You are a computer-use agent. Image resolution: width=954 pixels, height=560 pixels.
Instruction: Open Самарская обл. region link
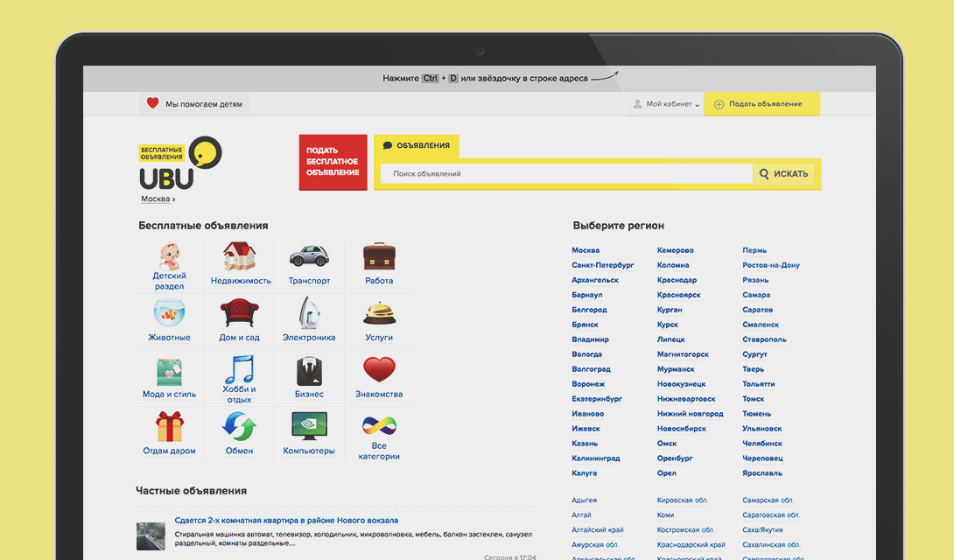point(768,500)
